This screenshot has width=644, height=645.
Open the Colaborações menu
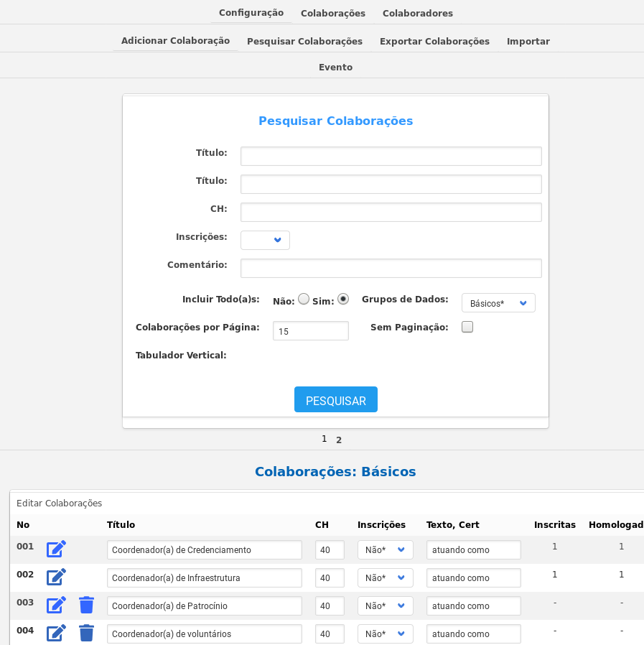click(x=333, y=13)
